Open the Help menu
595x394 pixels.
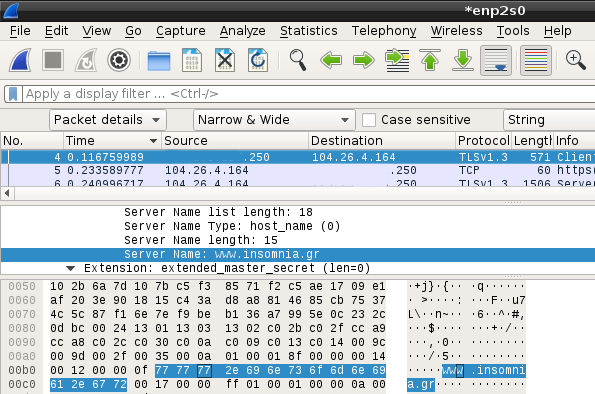click(x=557, y=31)
